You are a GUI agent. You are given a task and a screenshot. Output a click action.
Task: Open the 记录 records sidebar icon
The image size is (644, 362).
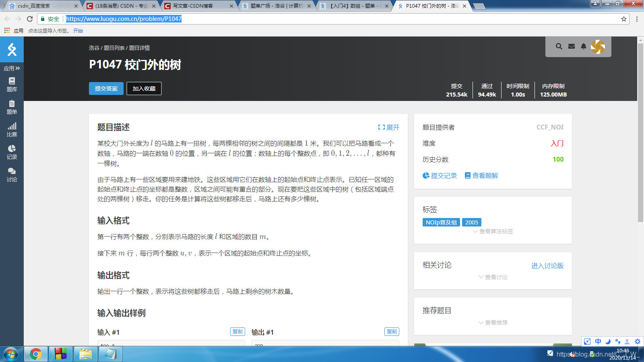pyautogui.click(x=12, y=152)
